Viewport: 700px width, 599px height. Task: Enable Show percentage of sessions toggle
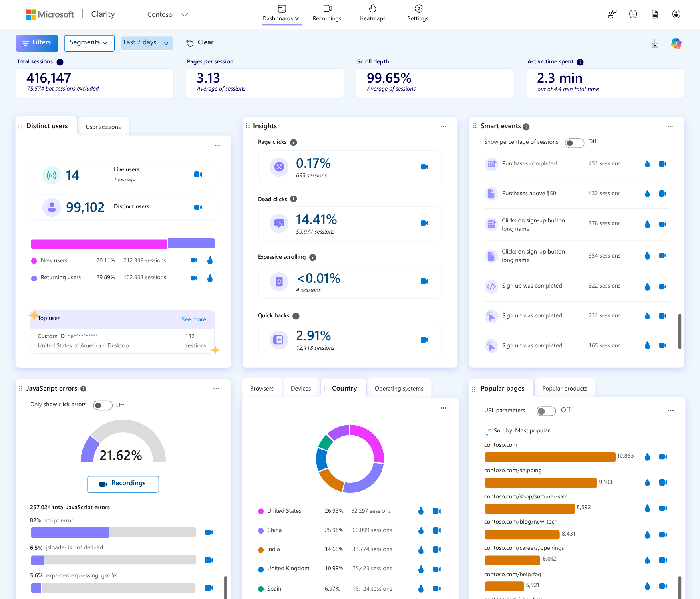[574, 143]
